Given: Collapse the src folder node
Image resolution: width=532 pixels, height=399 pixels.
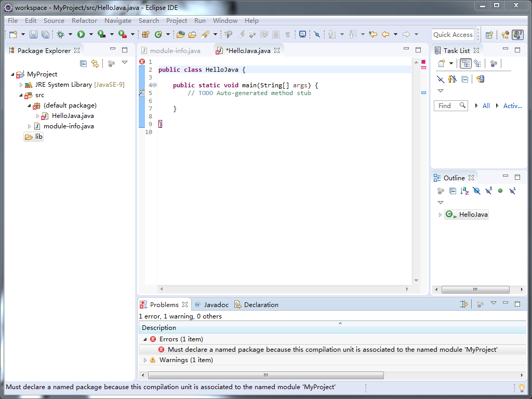Looking at the screenshot, I should [x=21, y=96].
